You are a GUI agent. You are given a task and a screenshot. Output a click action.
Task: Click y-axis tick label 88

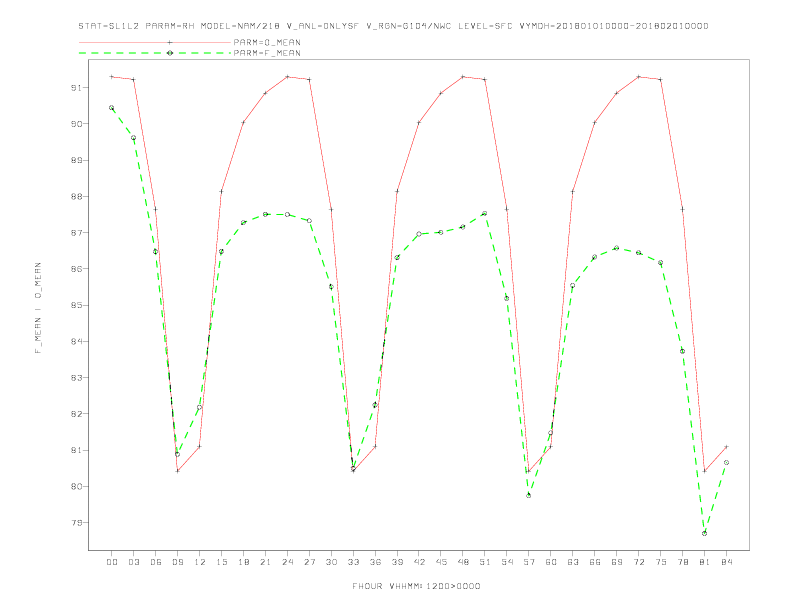tap(76, 196)
